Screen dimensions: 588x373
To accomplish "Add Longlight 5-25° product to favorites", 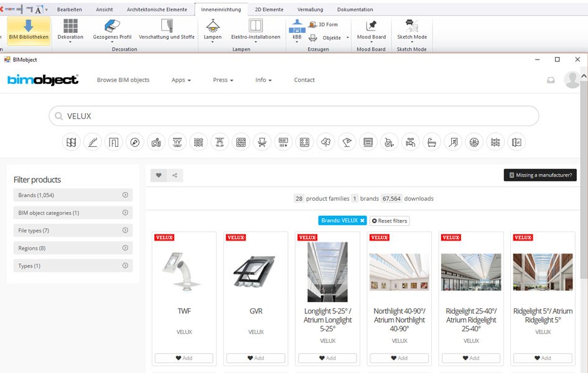I will pyautogui.click(x=327, y=358).
